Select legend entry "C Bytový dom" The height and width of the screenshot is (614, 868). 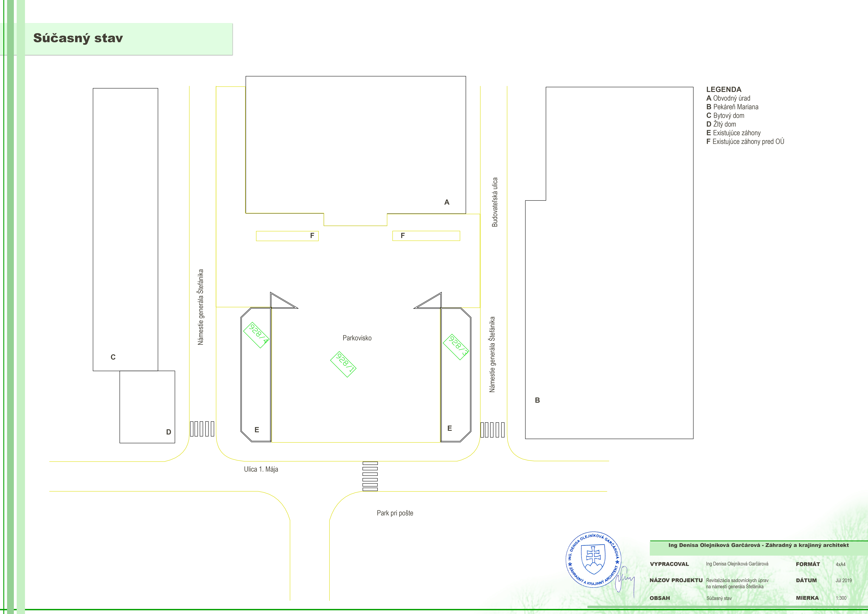[x=725, y=116]
